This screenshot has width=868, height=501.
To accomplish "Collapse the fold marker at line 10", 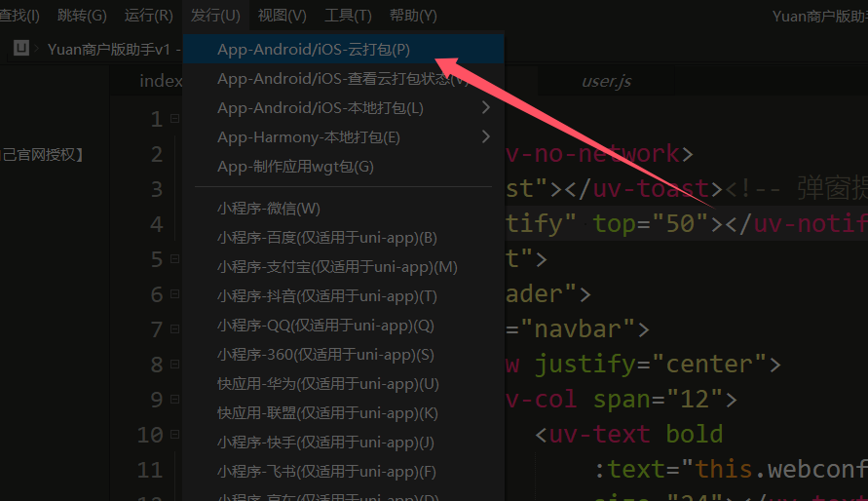I will click(x=175, y=434).
